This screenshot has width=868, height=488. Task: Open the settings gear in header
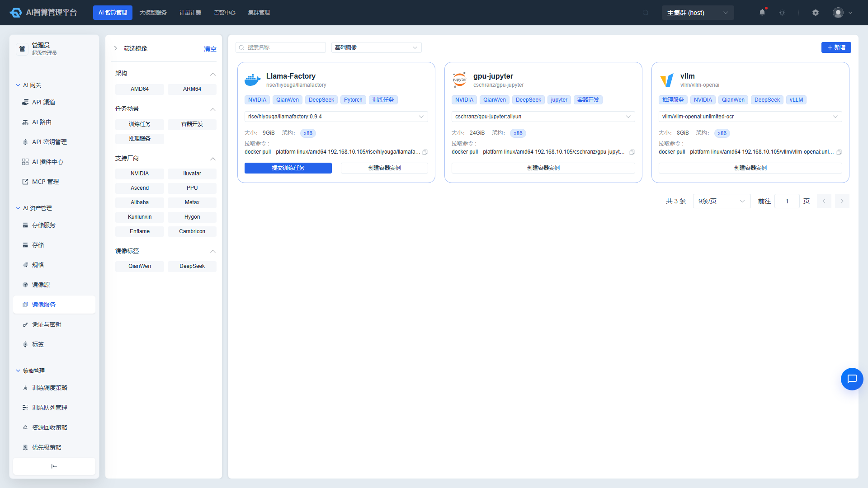click(816, 13)
